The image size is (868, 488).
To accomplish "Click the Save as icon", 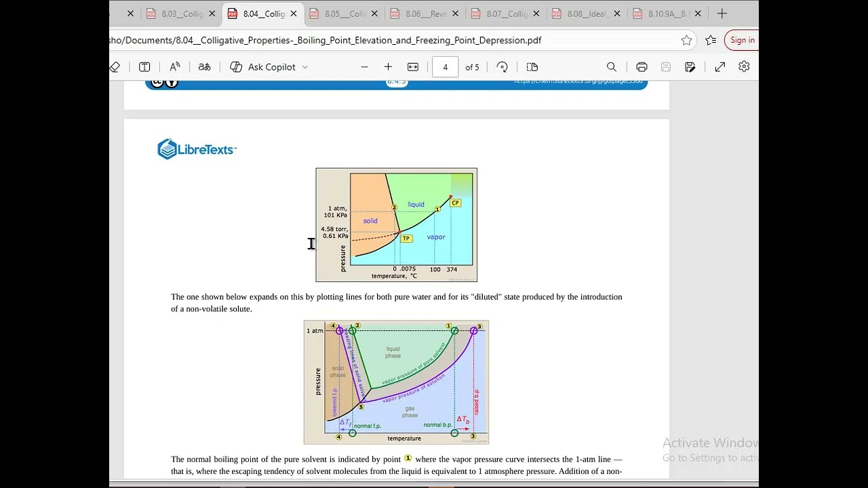I will coord(690,66).
